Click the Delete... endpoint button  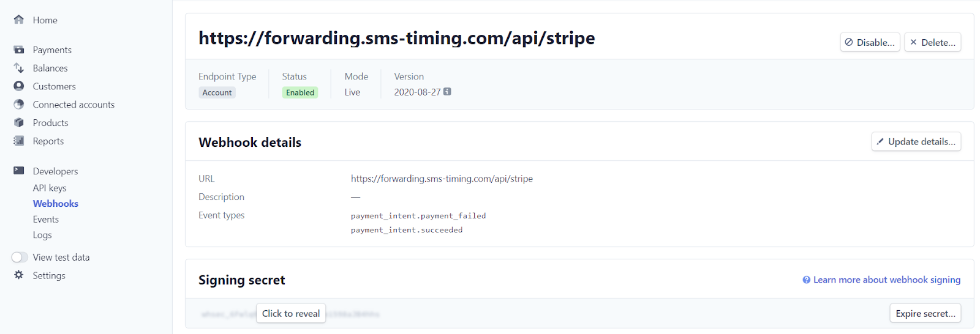[932, 42]
